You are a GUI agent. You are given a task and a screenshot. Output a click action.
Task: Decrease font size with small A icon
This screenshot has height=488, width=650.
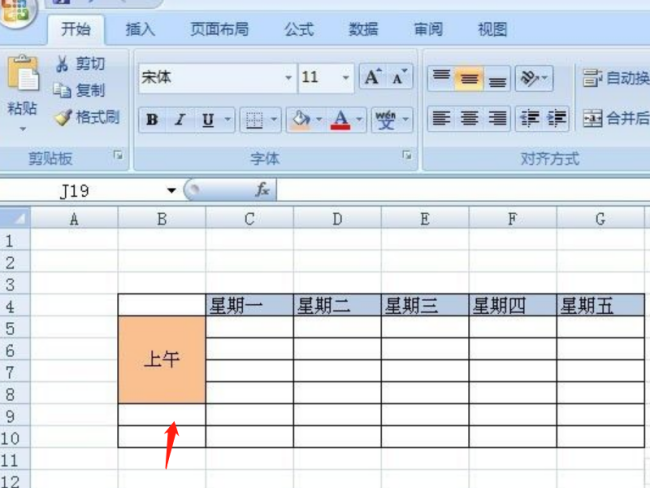tap(400, 77)
